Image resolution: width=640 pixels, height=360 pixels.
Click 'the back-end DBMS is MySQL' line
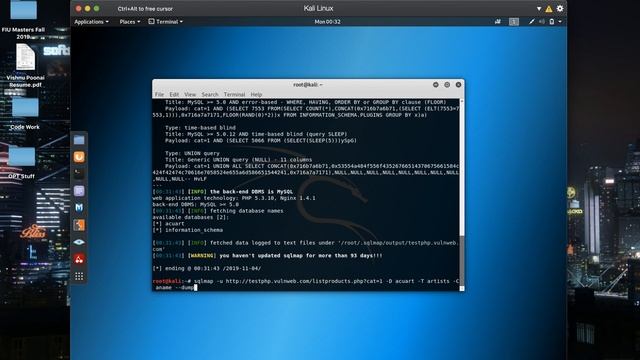pyautogui.click(x=222, y=192)
